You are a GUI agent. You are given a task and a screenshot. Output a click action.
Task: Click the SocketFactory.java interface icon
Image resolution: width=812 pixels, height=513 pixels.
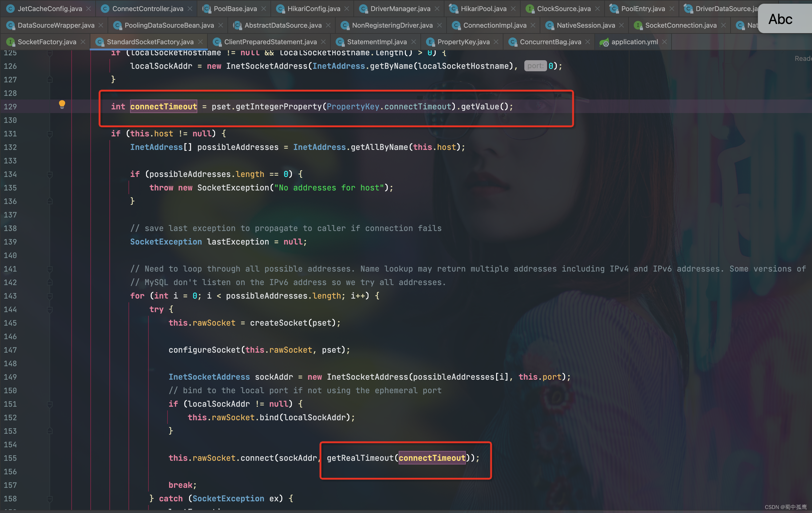(10, 42)
